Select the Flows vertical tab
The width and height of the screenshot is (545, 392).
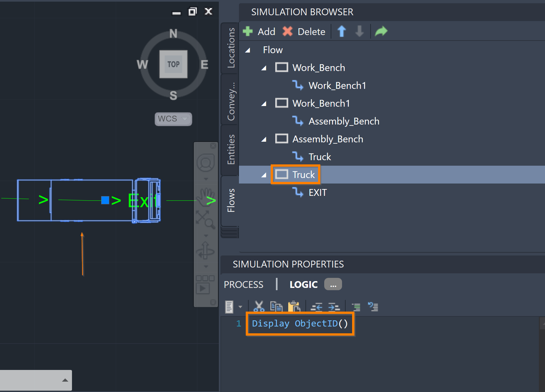click(230, 201)
